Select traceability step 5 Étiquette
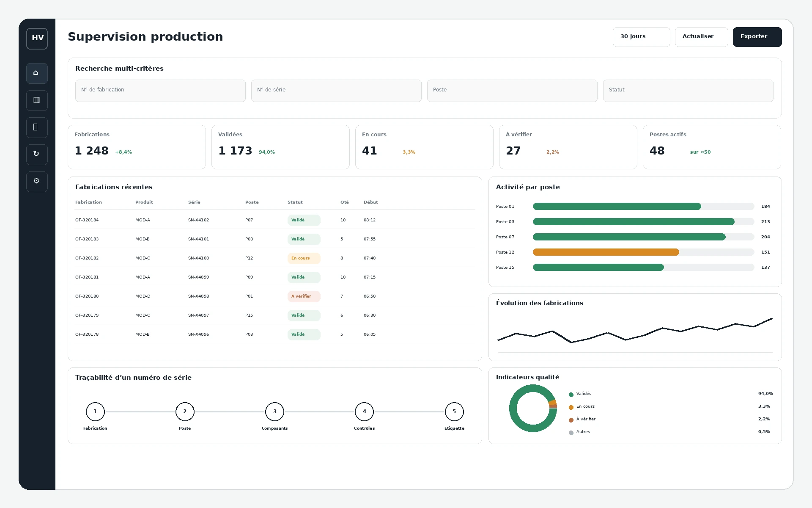The width and height of the screenshot is (812, 508). click(x=454, y=411)
